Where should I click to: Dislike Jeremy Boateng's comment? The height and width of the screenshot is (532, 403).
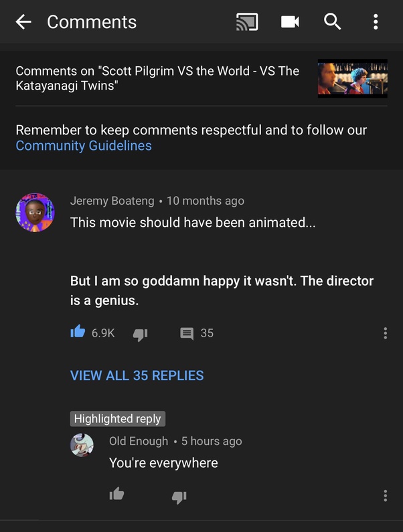pyautogui.click(x=140, y=335)
